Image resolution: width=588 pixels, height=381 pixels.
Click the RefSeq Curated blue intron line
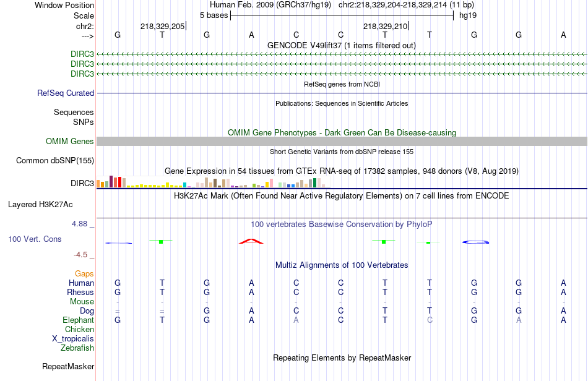pos(342,93)
